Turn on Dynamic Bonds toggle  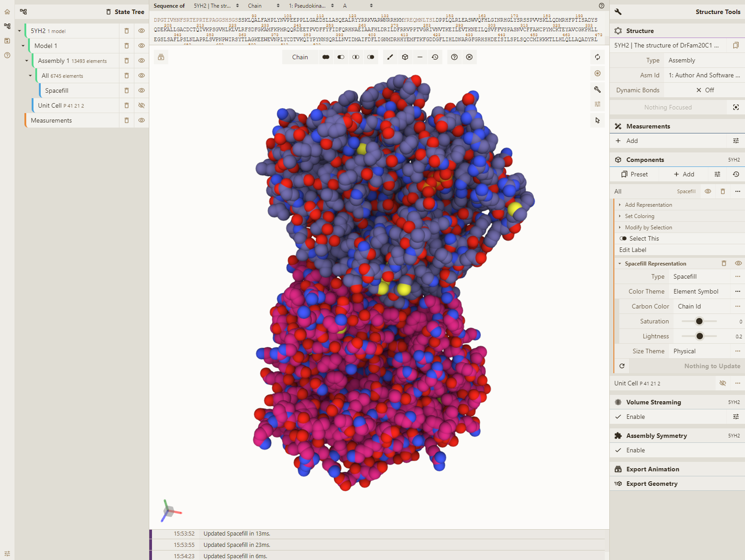coord(705,90)
